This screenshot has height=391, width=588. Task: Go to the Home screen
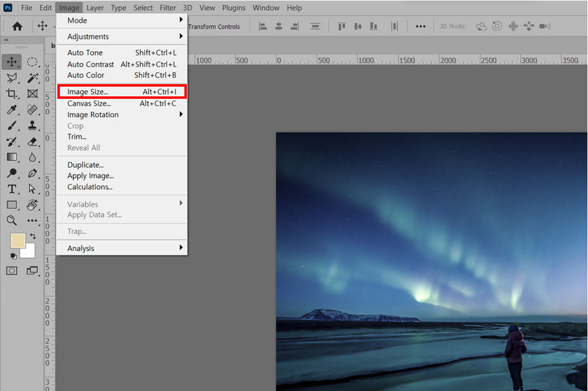[17, 26]
